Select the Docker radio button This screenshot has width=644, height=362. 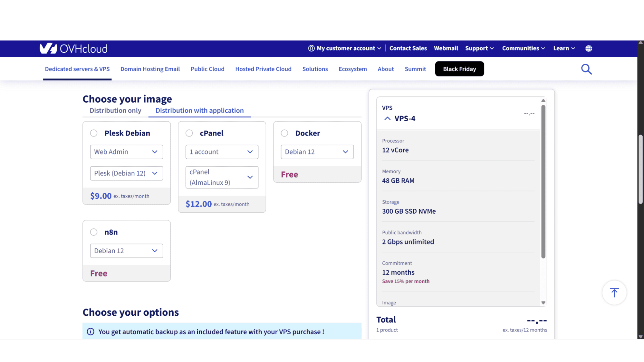tap(284, 133)
